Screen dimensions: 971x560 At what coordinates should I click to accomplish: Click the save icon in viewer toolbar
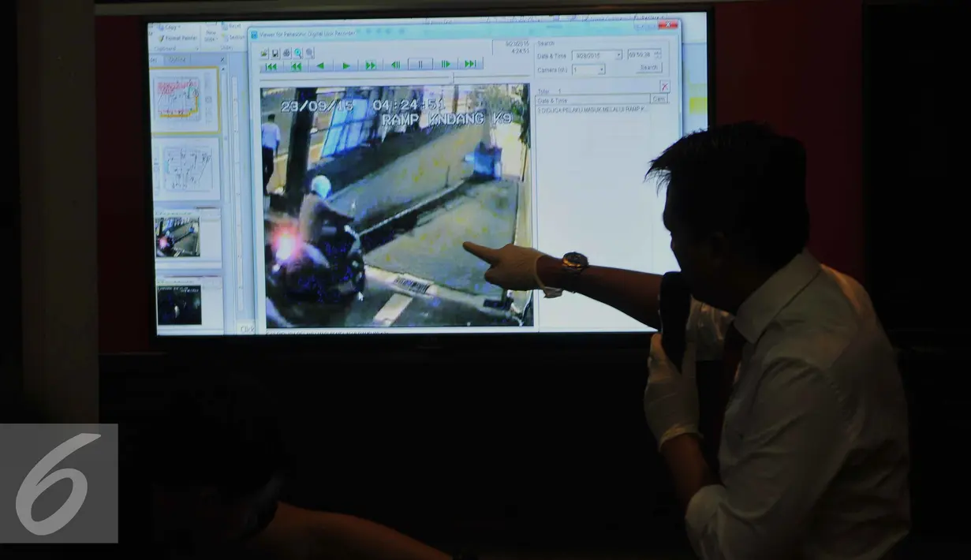(275, 54)
